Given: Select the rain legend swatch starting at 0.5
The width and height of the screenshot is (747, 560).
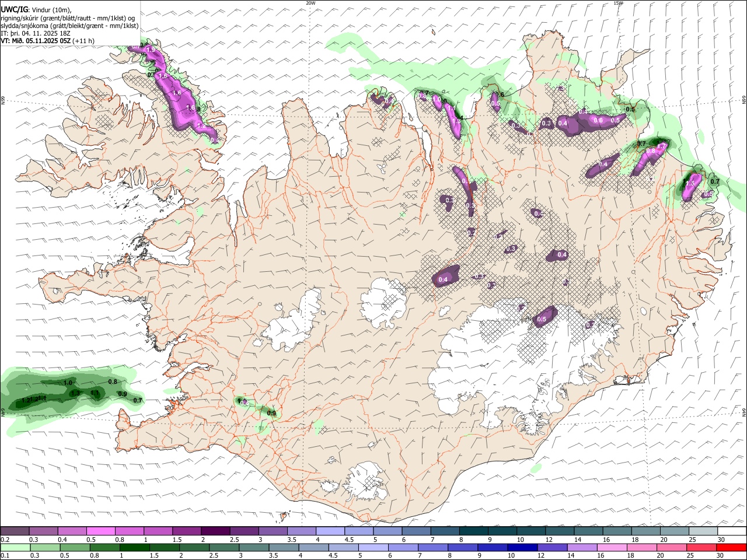Looking at the screenshot, I should point(75,547).
